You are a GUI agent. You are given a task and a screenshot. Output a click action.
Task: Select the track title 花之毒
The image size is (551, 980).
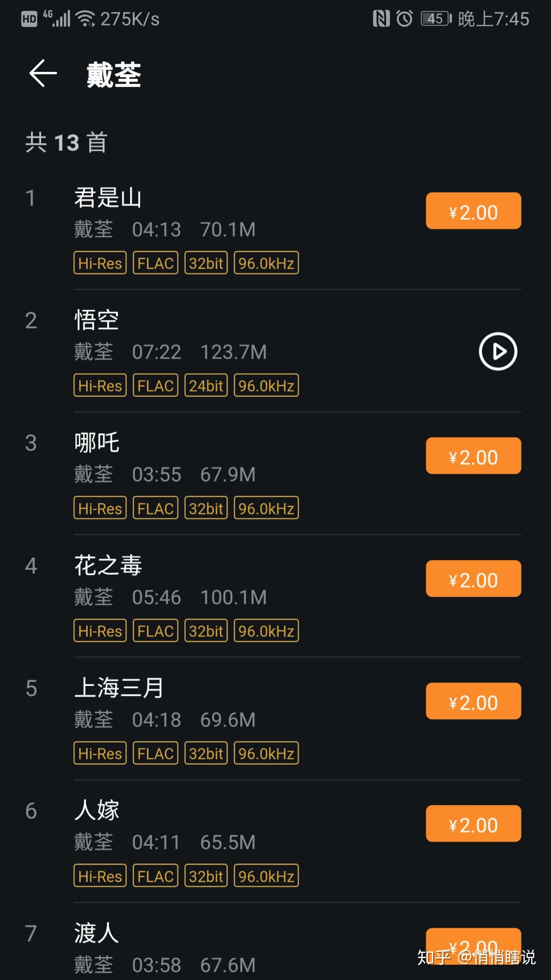click(x=108, y=565)
